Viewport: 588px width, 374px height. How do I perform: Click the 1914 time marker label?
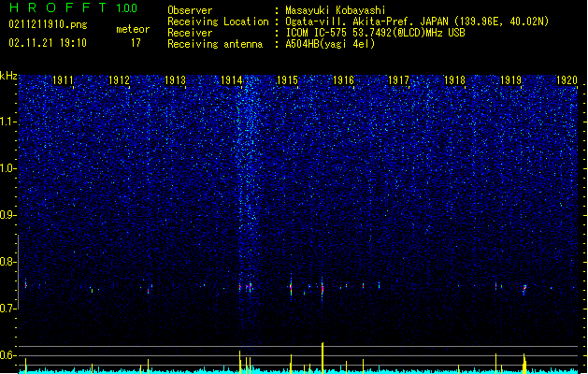pos(232,80)
